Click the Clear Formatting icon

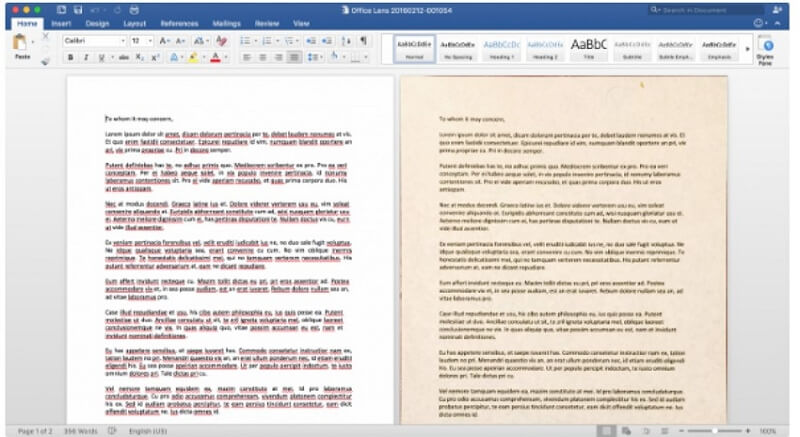(x=221, y=41)
